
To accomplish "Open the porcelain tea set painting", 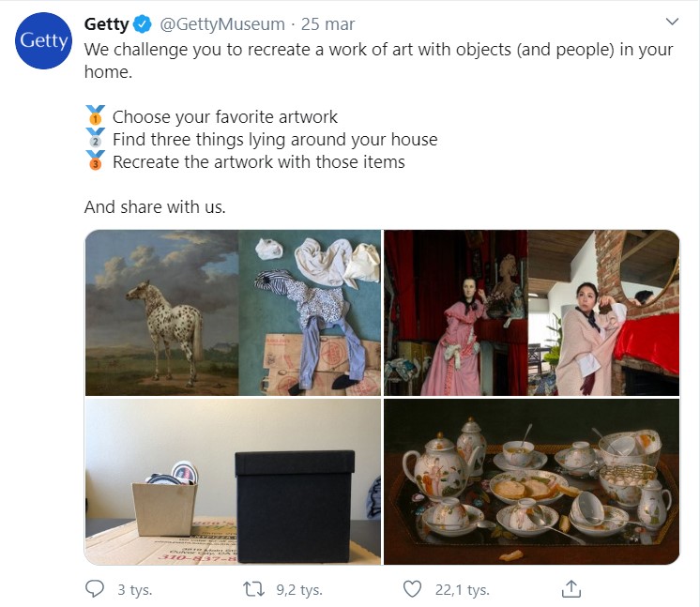I will point(532,482).
